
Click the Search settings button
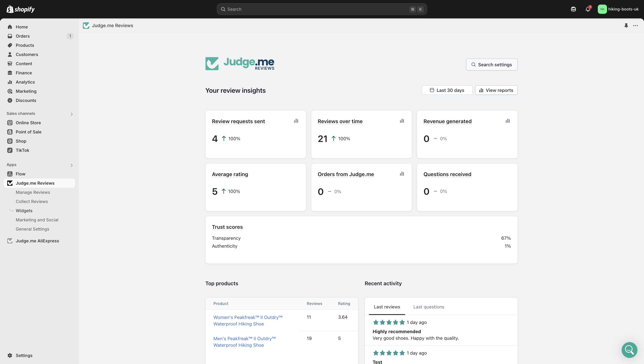click(x=492, y=65)
